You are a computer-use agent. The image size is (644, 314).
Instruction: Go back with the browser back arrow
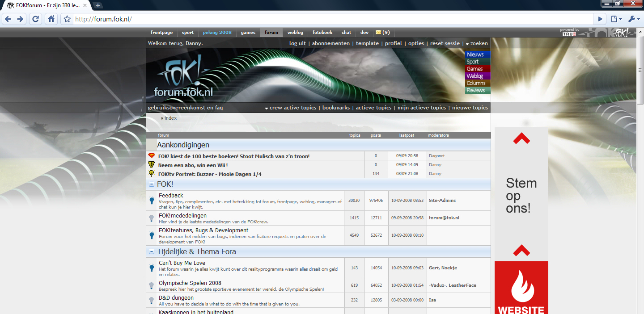(8, 19)
